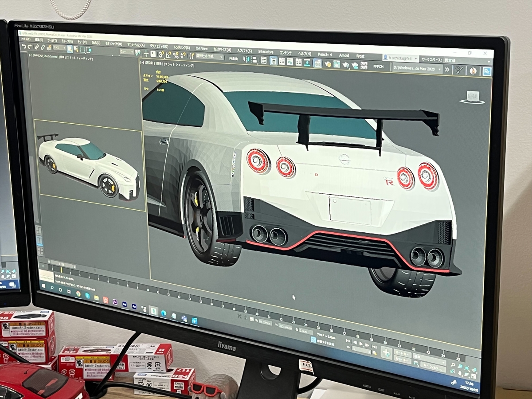Open the Arnold menu
Image resolution: width=532 pixels, height=399 pixels.
(344, 55)
